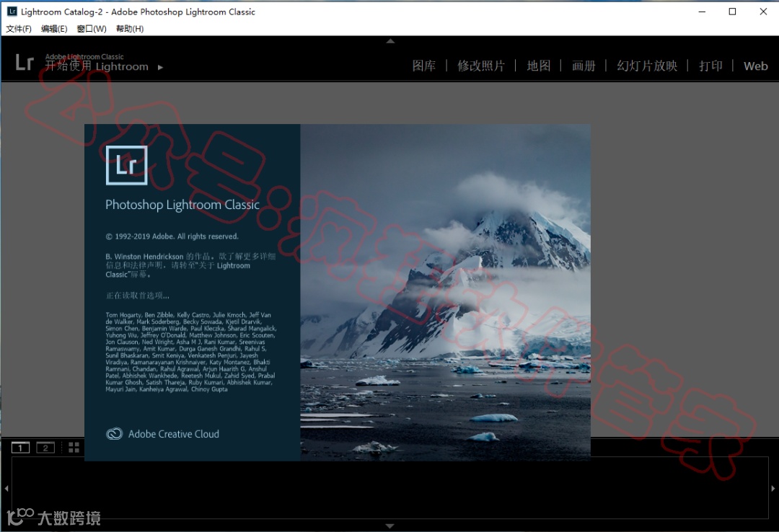Open the 编辑(E) menu
The height and width of the screenshot is (532, 779).
(54, 29)
